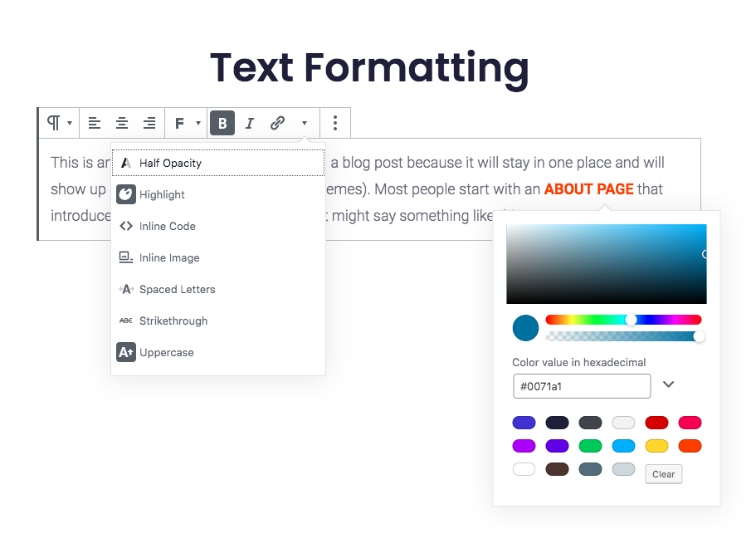Open the paragraph block type switcher

59,123
